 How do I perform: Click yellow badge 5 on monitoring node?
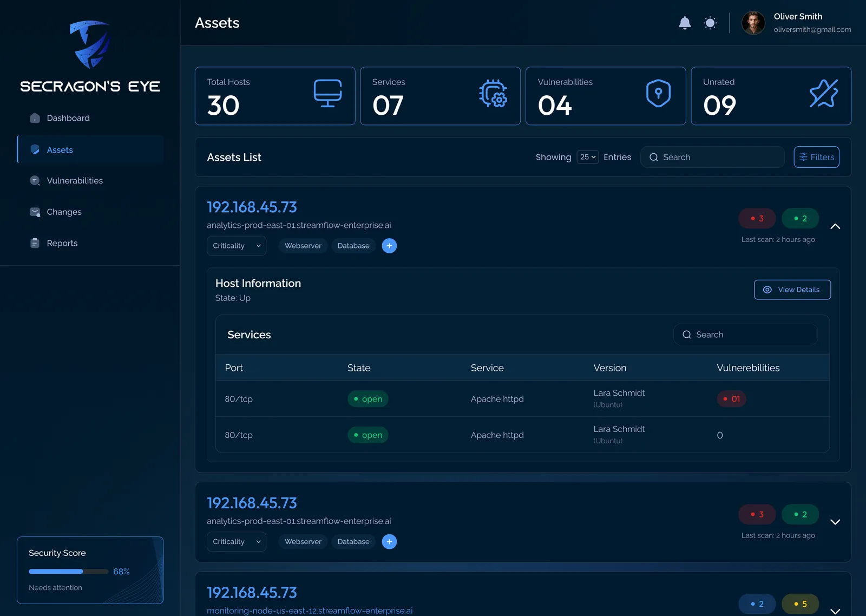800,604
